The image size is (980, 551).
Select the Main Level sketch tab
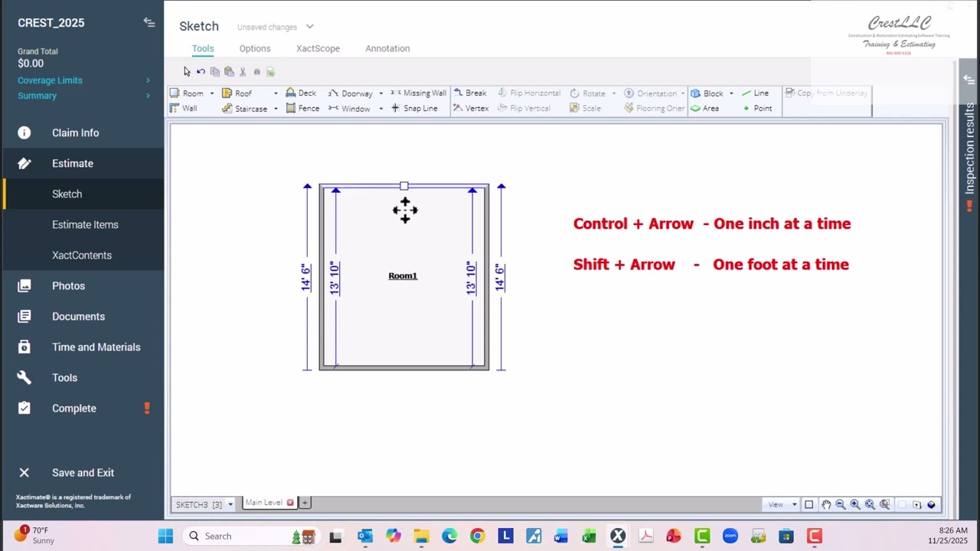click(264, 503)
